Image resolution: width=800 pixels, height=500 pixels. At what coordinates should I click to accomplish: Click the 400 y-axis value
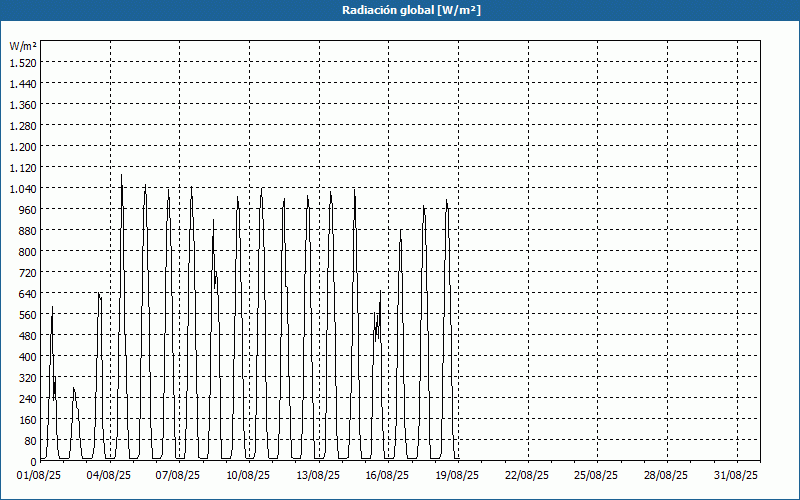28,357
